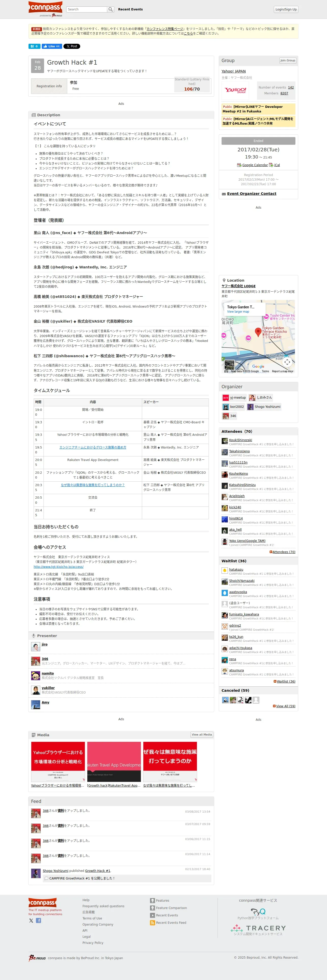Open the こちら details link in banner

tap(188, 33)
